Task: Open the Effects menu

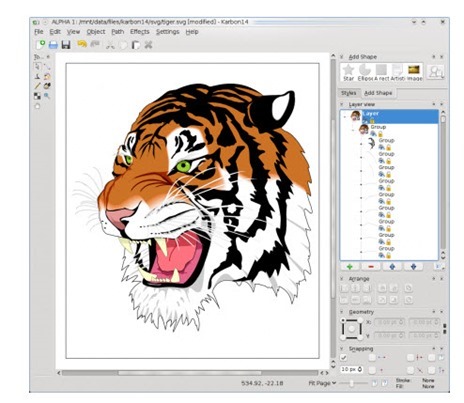Action: click(140, 32)
